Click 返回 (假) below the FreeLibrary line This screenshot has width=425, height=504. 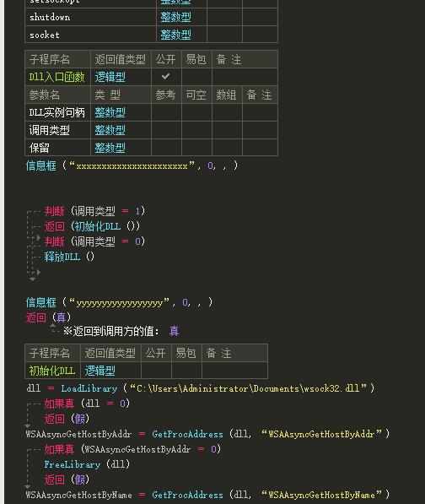(x=67, y=480)
